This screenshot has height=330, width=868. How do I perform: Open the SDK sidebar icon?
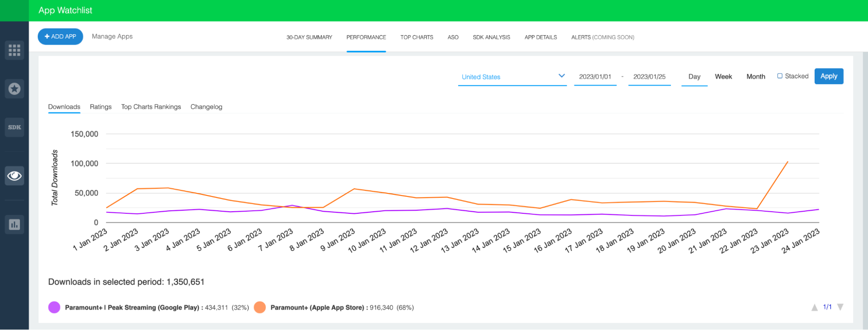click(x=14, y=127)
